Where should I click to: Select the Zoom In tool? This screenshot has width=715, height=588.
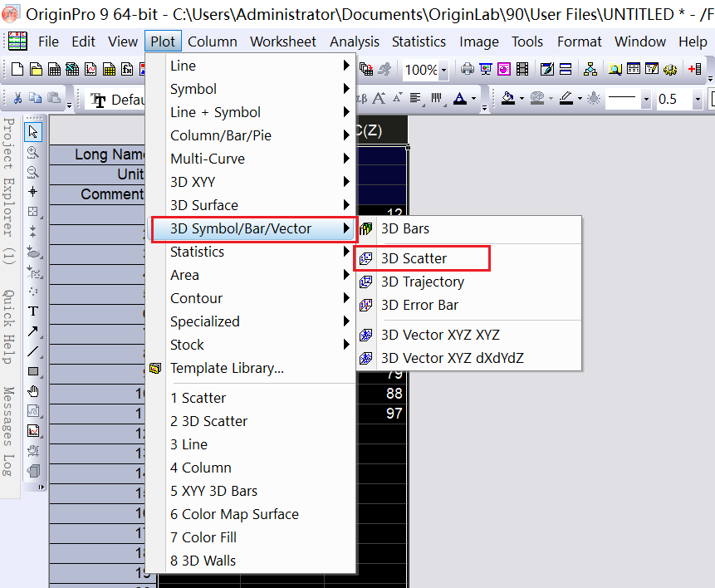[x=33, y=152]
